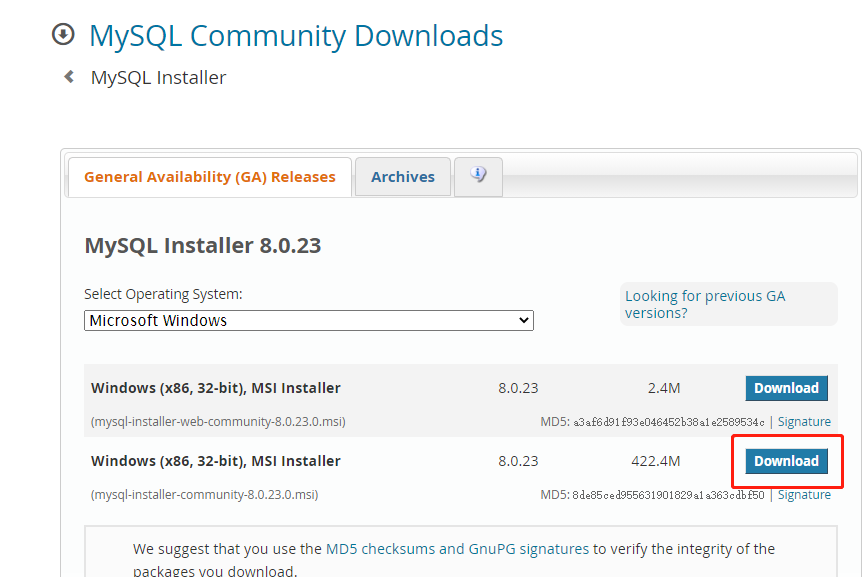Open the MySQL Community Downloads heading link
Image resolution: width=865 pixels, height=577 pixels.
tap(296, 35)
